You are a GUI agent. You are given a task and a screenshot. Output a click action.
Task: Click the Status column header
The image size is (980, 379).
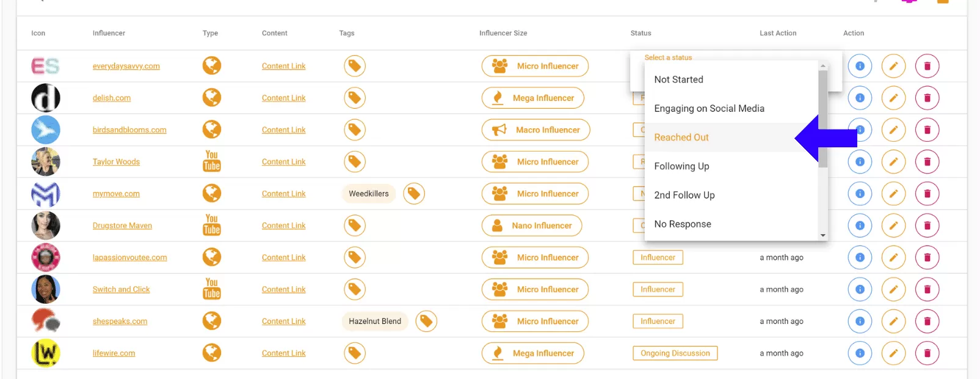pos(641,33)
